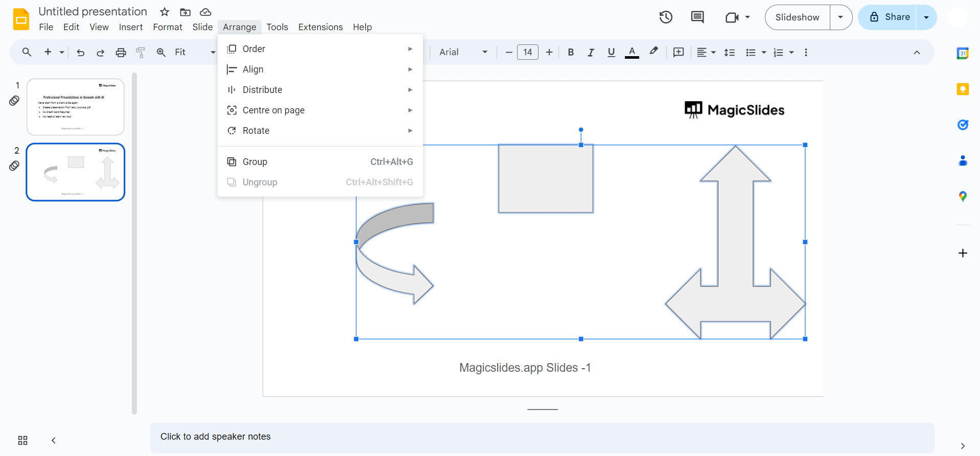Open the Order submenu

(x=320, y=49)
